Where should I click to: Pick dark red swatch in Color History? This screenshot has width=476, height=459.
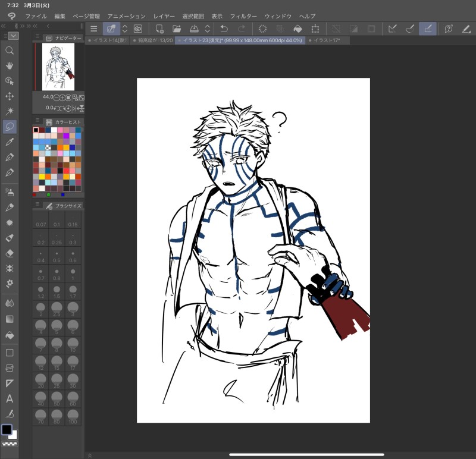click(42, 130)
